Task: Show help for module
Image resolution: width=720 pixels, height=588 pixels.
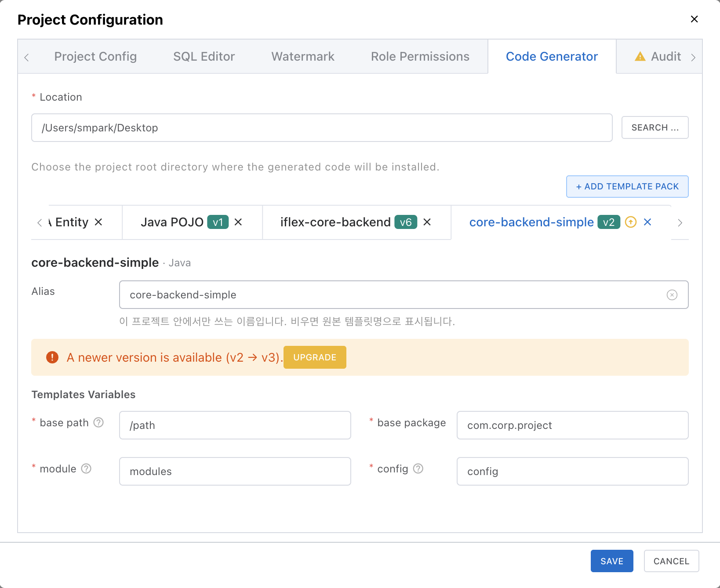Action: point(87,468)
